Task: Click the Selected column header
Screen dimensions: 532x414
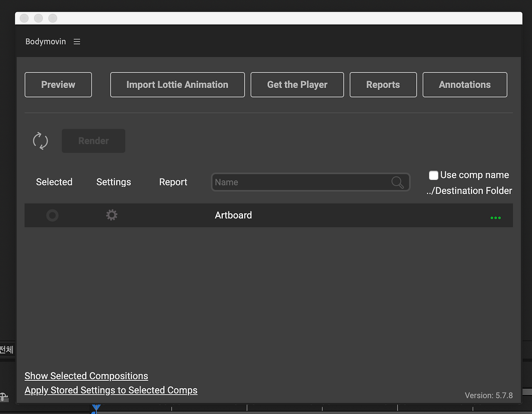Action: (x=54, y=182)
